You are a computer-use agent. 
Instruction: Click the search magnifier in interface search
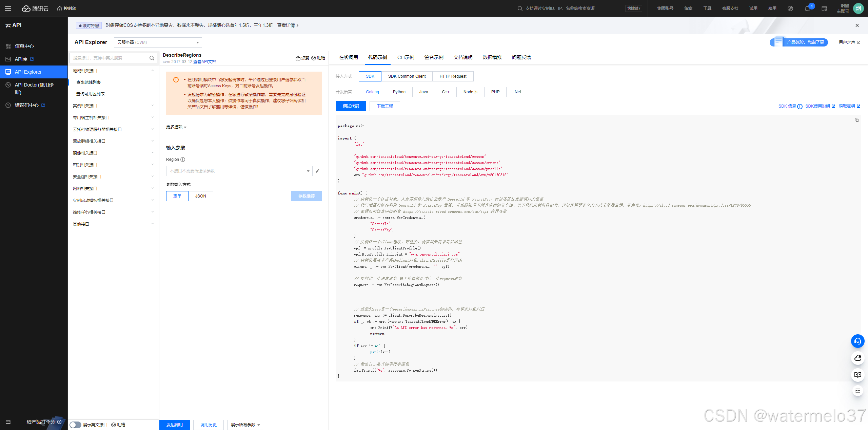152,58
